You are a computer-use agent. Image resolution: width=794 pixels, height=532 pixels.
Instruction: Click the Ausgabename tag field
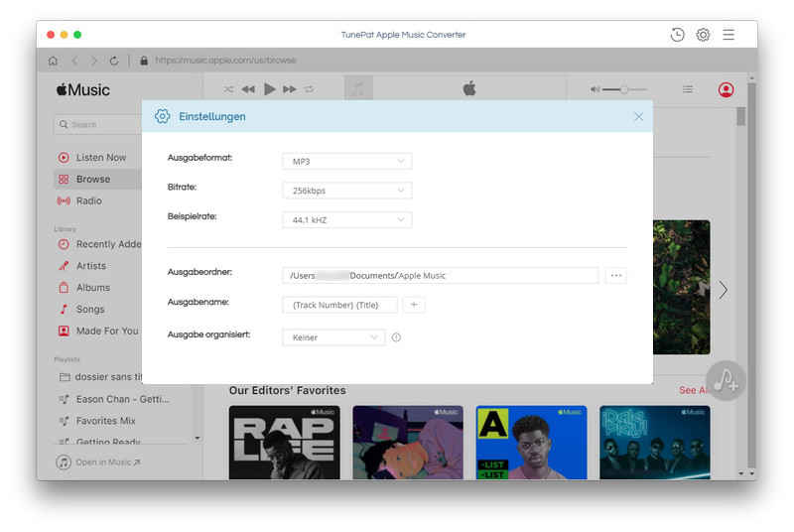coord(339,305)
